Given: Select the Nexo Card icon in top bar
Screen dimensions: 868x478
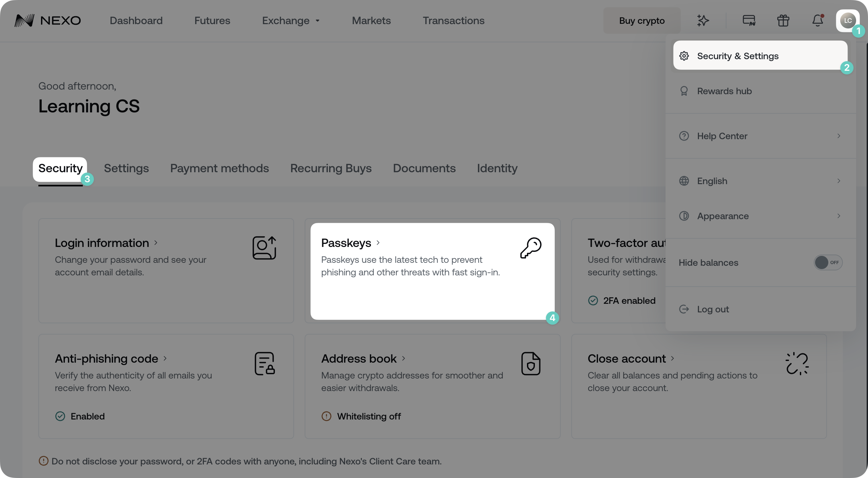Looking at the screenshot, I should [x=749, y=20].
